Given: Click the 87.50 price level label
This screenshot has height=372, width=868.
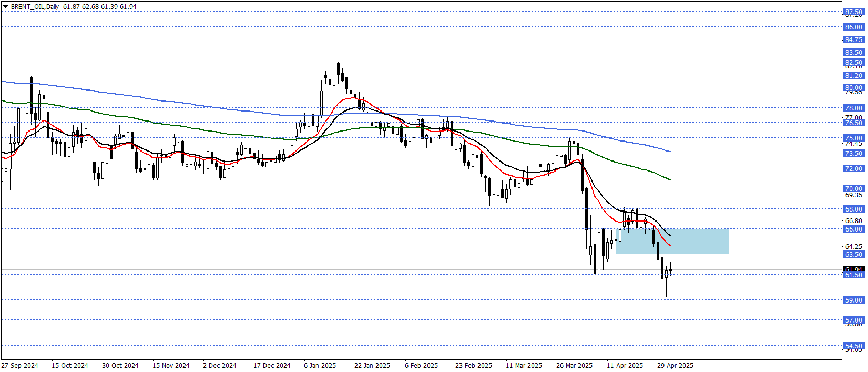Looking at the screenshot, I should coord(854,12).
